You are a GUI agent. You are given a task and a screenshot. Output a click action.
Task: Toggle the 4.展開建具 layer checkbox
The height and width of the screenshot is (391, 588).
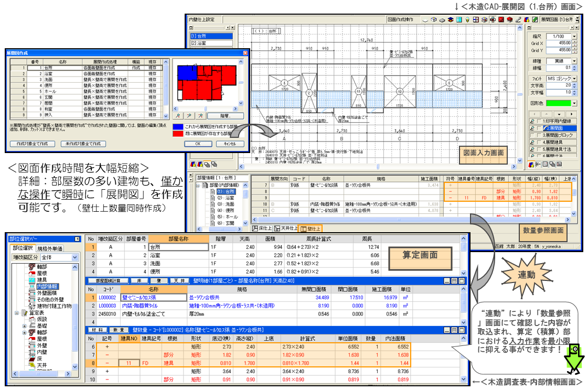(x=539, y=142)
